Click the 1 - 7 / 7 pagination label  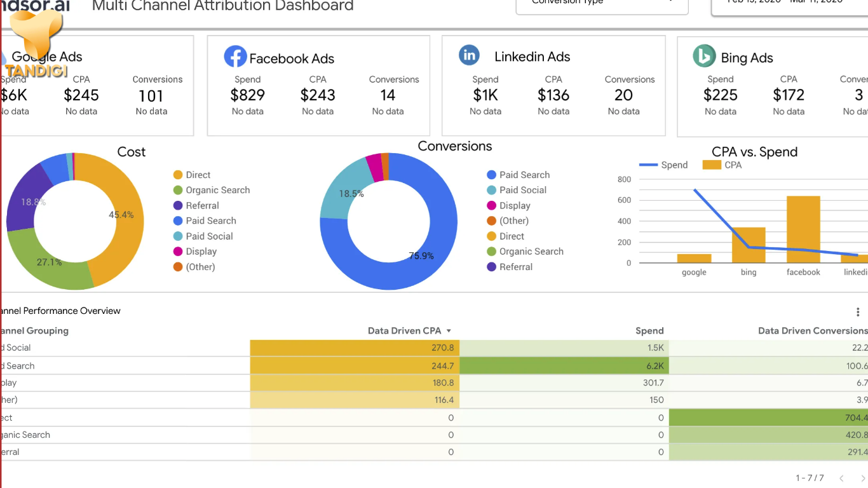[810, 478]
